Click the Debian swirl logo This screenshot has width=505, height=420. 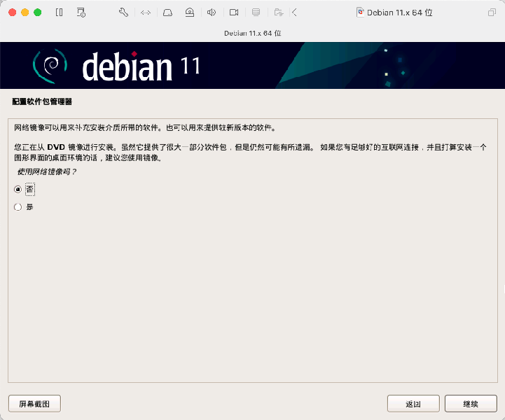click(x=50, y=66)
